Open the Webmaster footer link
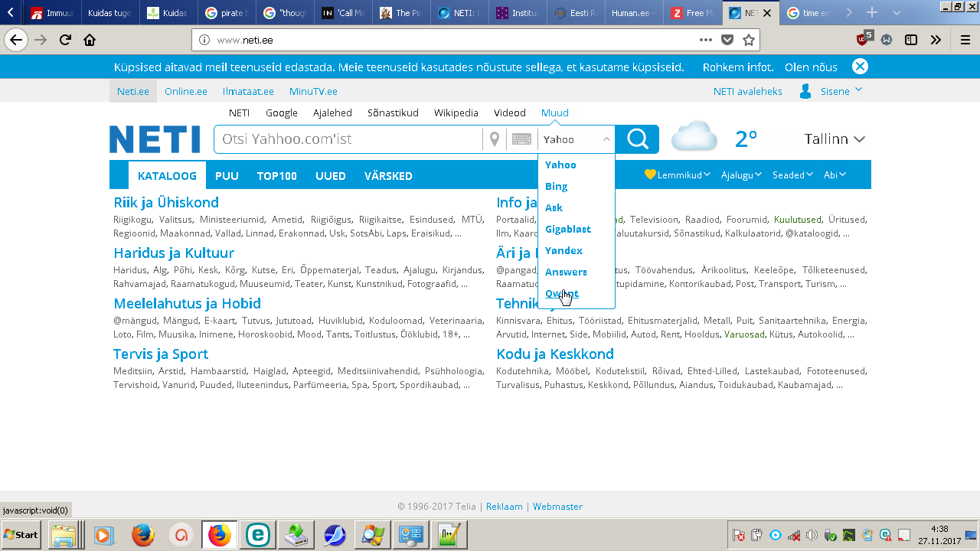This screenshot has height=551, width=980. tap(557, 507)
